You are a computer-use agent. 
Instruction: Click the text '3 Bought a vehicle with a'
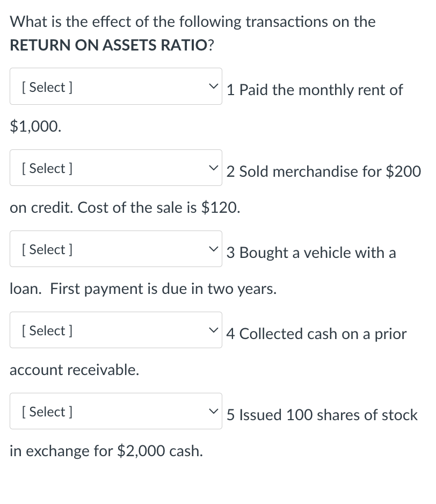click(x=311, y=253)
